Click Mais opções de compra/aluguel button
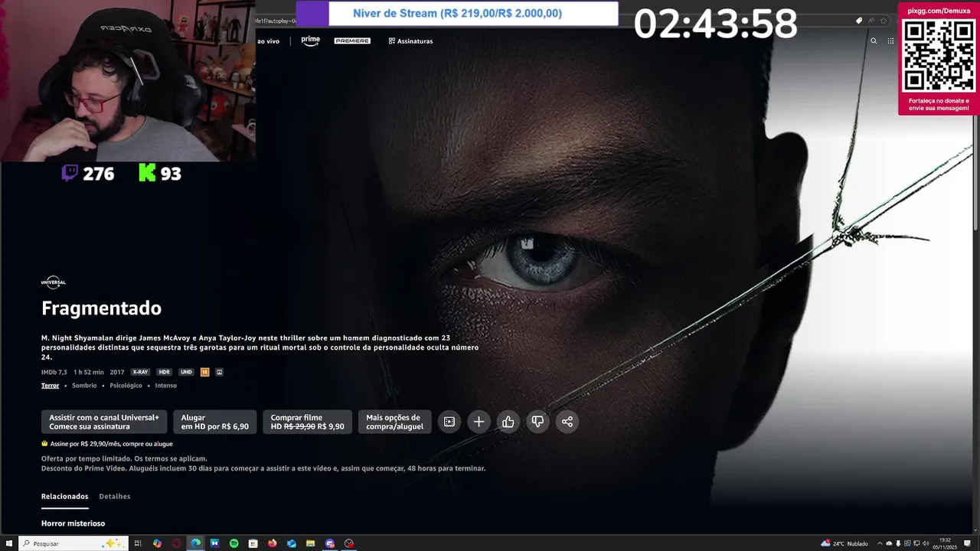 coord(394,422)
